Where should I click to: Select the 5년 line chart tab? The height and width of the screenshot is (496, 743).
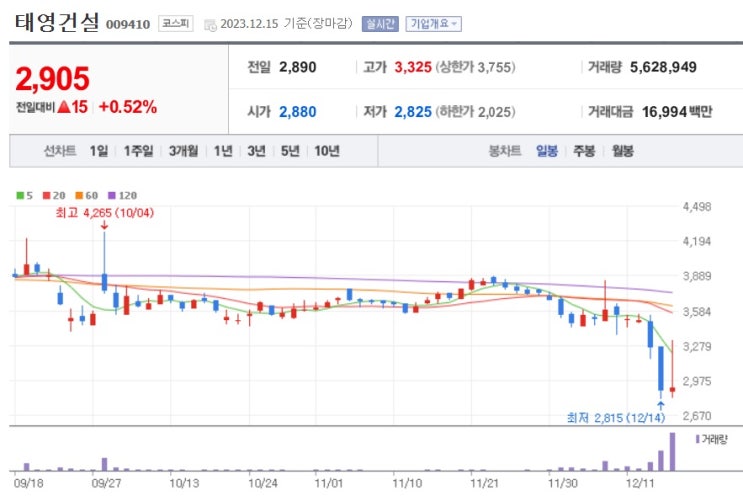290,151
